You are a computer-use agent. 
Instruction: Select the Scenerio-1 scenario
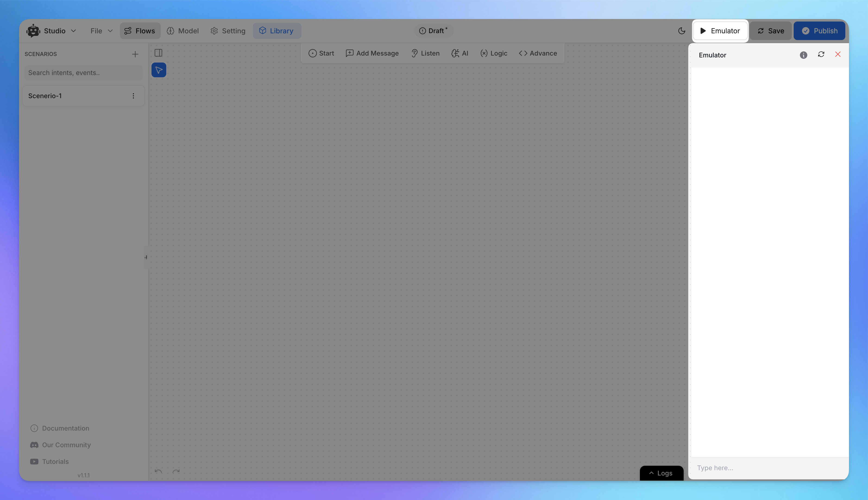83,96
